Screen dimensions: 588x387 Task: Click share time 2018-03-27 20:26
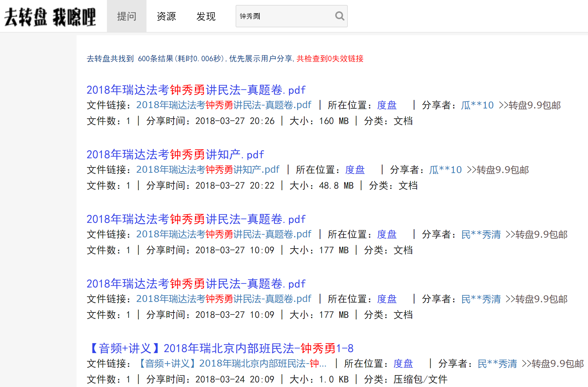point(235,121)
